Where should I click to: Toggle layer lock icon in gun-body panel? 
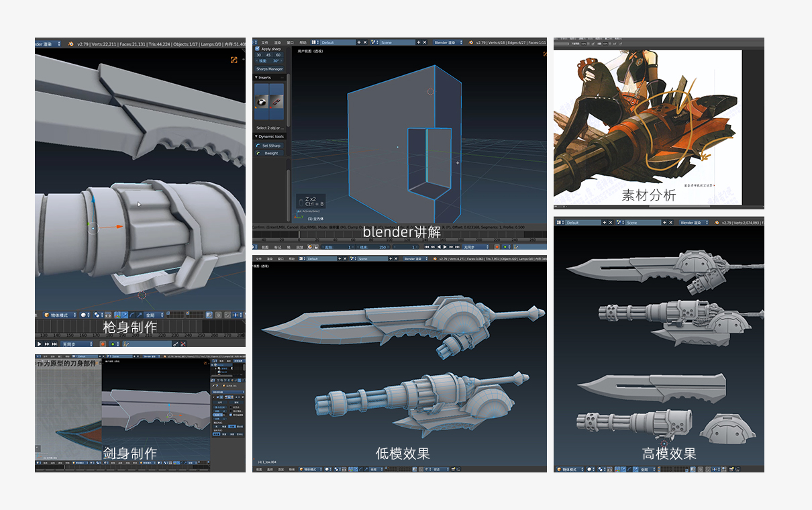tap(209, 315)
